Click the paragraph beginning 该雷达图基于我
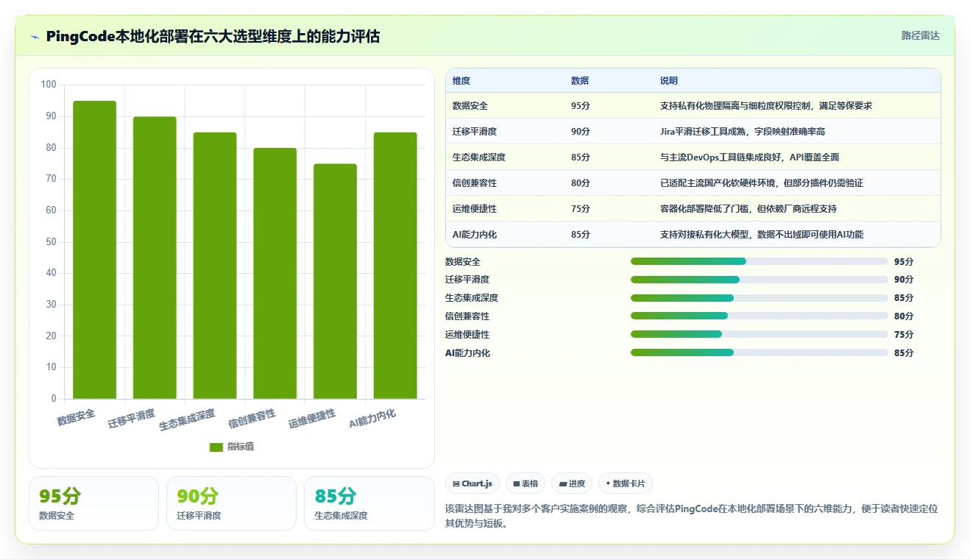Screen dimensions: 970x560 click(692, 517)
